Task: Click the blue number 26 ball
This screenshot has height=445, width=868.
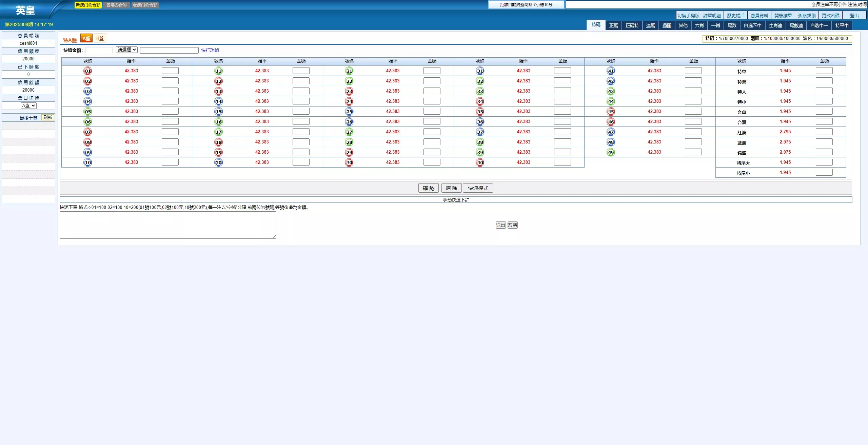Action: tap(349, 122)
